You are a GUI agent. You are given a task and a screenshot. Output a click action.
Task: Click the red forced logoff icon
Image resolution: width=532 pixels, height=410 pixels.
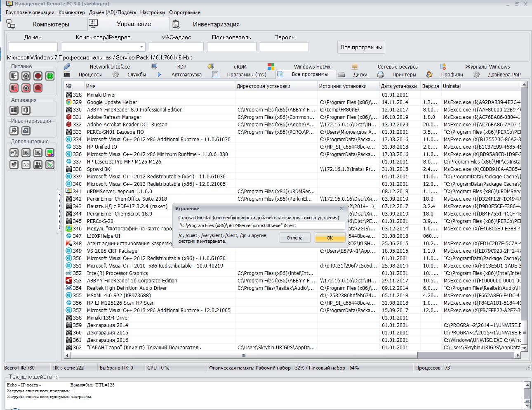tap(14, 88)
